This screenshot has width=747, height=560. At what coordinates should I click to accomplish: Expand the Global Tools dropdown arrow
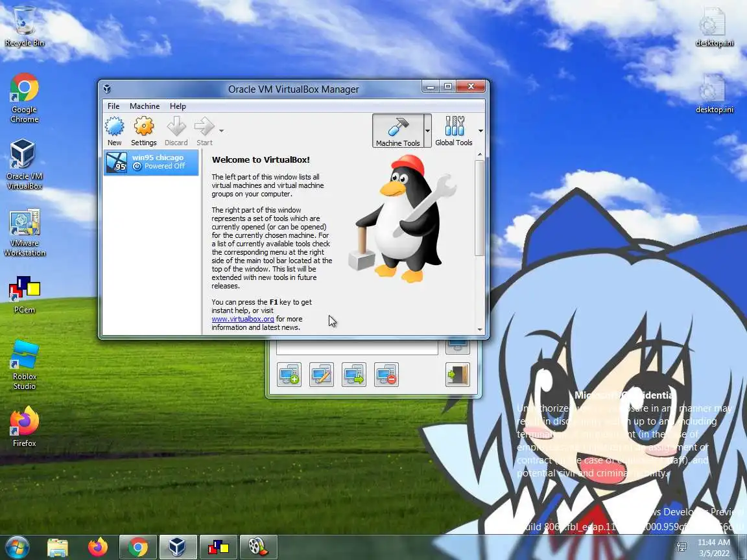click(x=480, y=130)
